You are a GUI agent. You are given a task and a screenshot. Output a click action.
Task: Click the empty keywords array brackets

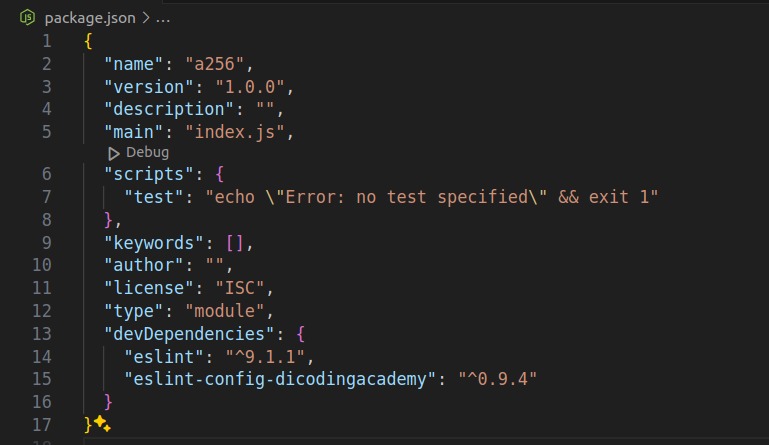[x=238, y=242]
